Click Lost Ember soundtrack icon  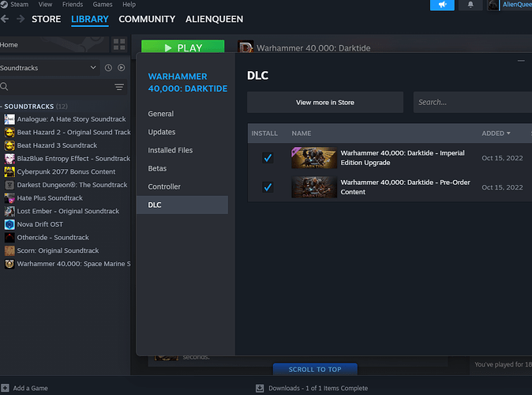9,211
